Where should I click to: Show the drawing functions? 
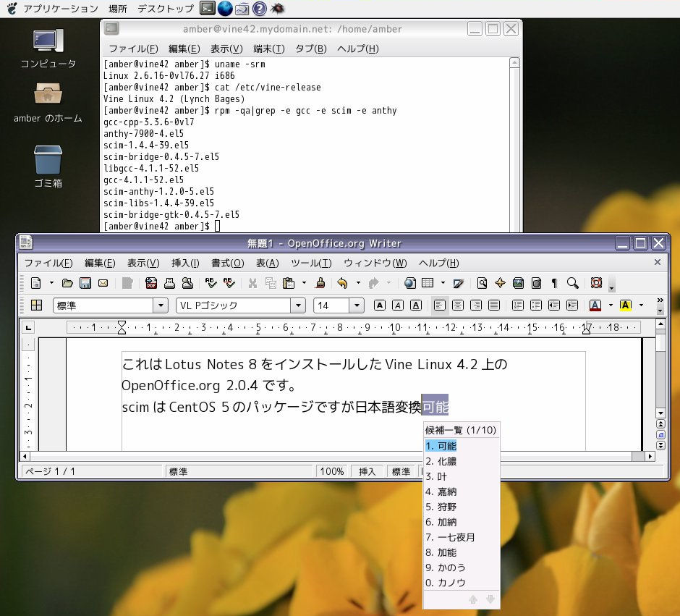point(459,283)
